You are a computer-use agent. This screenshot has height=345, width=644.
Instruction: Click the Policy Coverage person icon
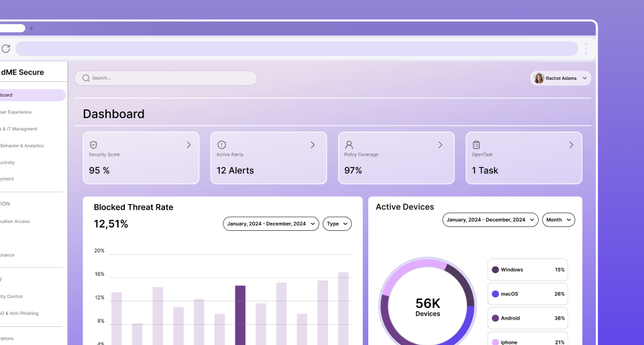[349, 144]
